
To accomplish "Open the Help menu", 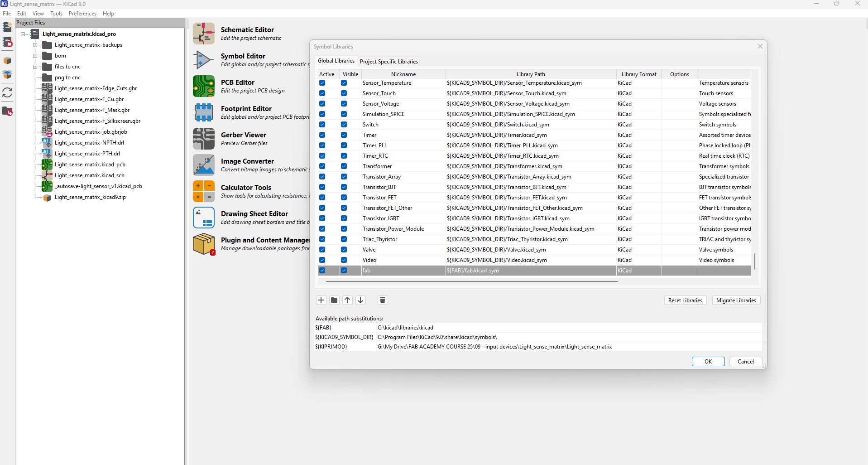I will point(108,14).
